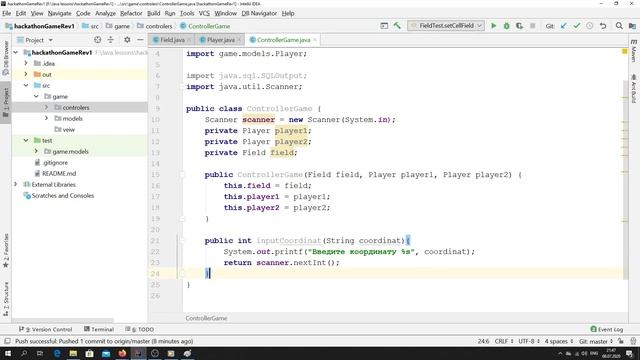Image resolution: width=640 pixels, height=360 pixels.
Task: Expand the out folder
Action: 26,75
